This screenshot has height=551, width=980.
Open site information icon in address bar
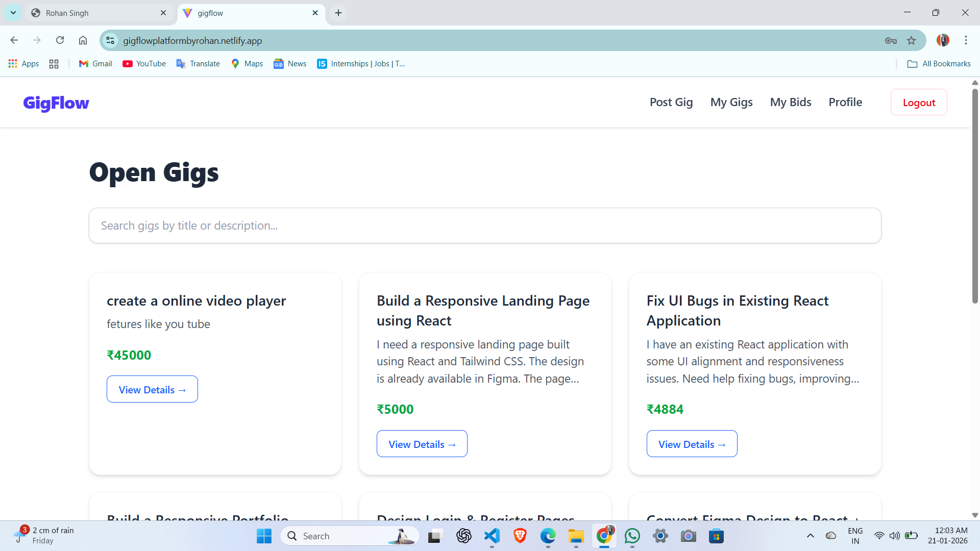(x=110, y=40)
